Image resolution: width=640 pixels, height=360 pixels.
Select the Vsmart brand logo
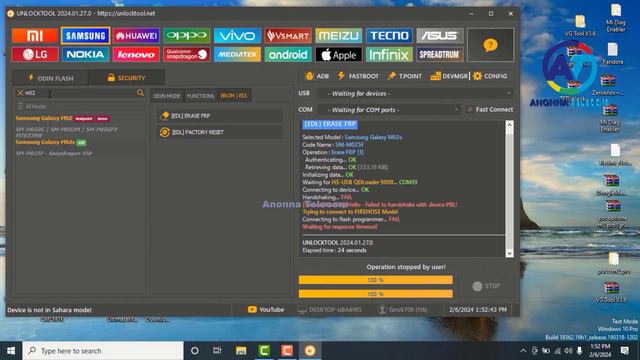pyautogui.click(x=288, y=36)
